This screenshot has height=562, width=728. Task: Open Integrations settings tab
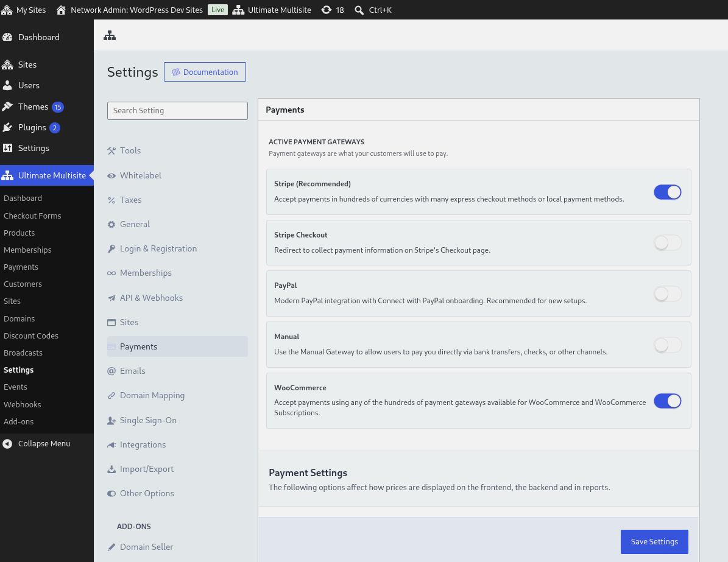(177, 444)
